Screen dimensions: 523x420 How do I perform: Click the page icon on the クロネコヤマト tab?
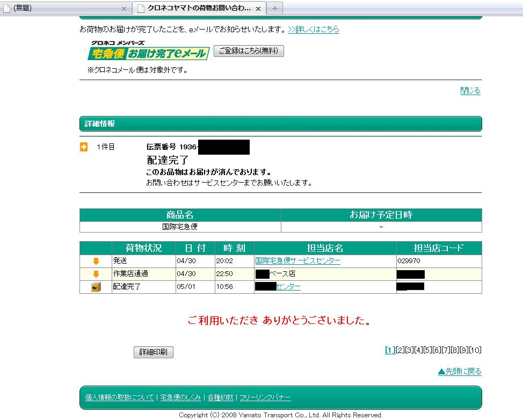tap(141, 8)
